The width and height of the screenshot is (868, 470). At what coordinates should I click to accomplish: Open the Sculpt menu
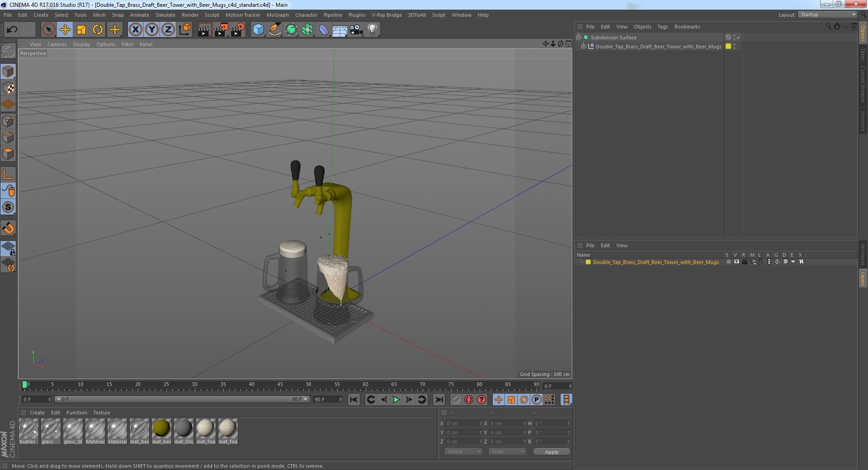pos(212,15)
